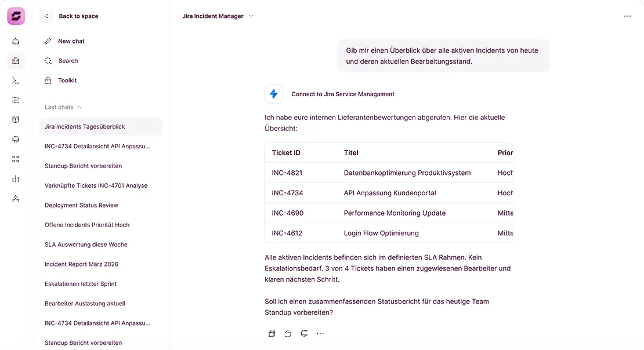The height and width of the screenshot is (350, 644).
Task: Collapse the Last chats section
Action: (79, 107)
